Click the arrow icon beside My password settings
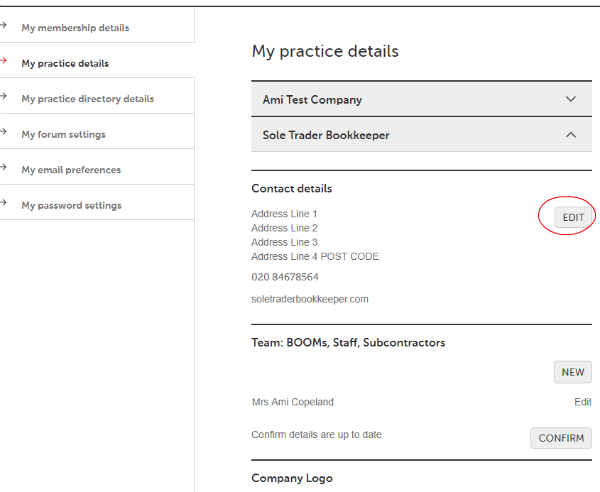 [5, 205]
